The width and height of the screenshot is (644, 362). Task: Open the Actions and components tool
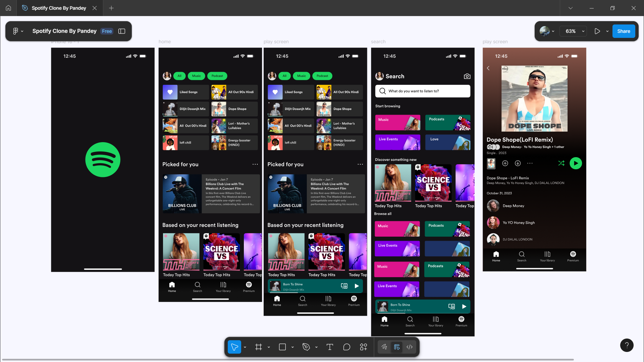coord(364,347)
